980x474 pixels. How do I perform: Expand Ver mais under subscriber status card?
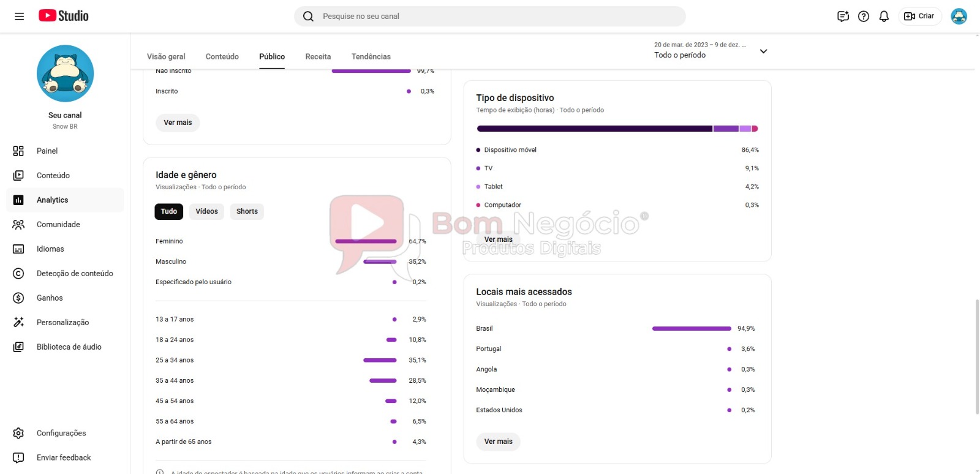pyautogui.click(x=178, y=122)
